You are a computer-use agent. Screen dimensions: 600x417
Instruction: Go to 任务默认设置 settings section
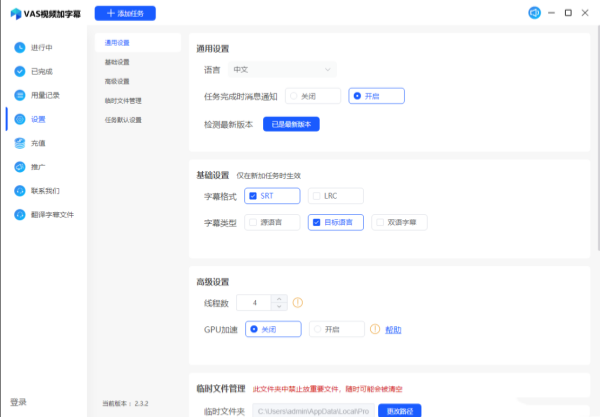[123, 120]
